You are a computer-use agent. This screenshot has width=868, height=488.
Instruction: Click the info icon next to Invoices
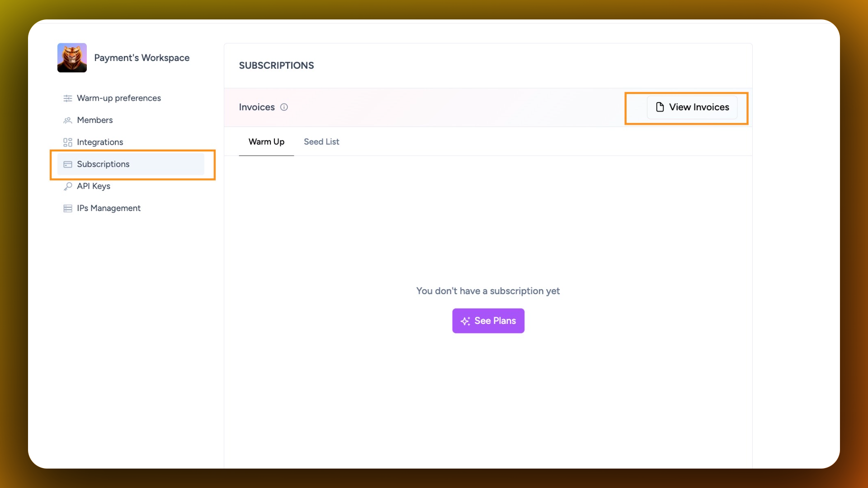284,107
